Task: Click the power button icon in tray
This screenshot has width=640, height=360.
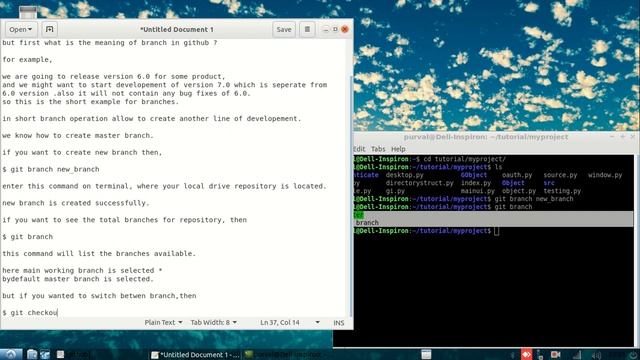Action: (x=633, y=355)
